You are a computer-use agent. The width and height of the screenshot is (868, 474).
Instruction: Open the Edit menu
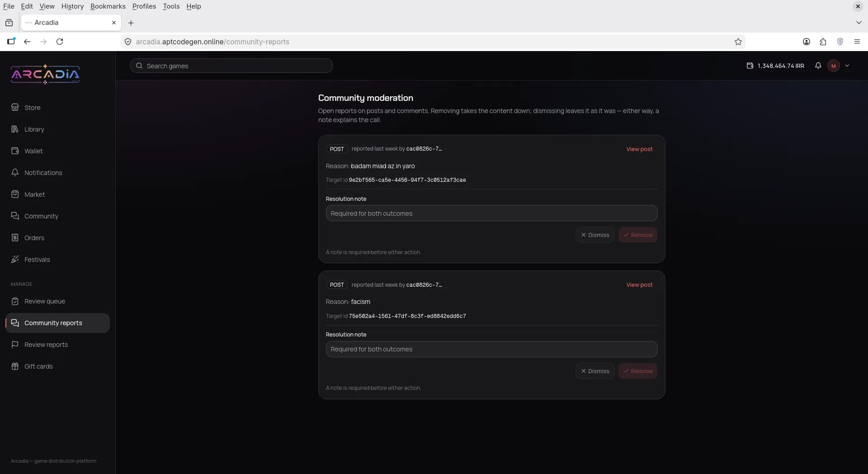point(27,6)
